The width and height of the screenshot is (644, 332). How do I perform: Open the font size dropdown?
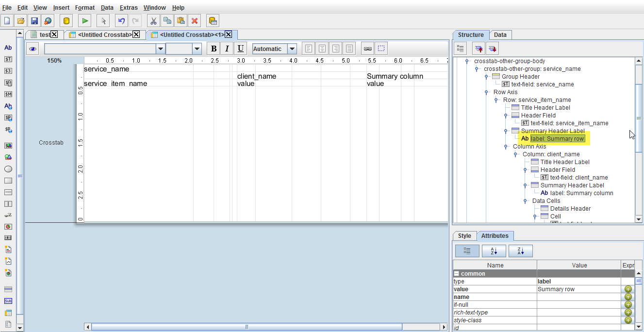click(197, 48)
